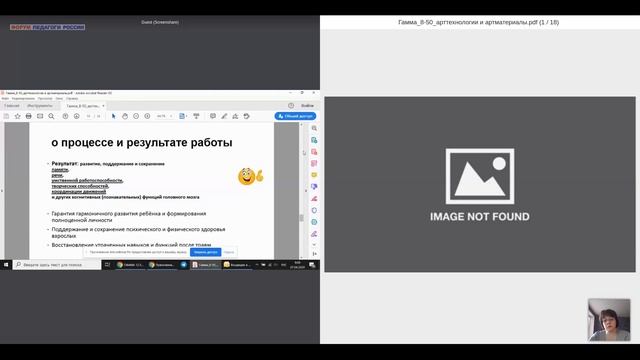The image size is (640, 360).
Task: Click the sign in button top right
Action: point(307,106)
